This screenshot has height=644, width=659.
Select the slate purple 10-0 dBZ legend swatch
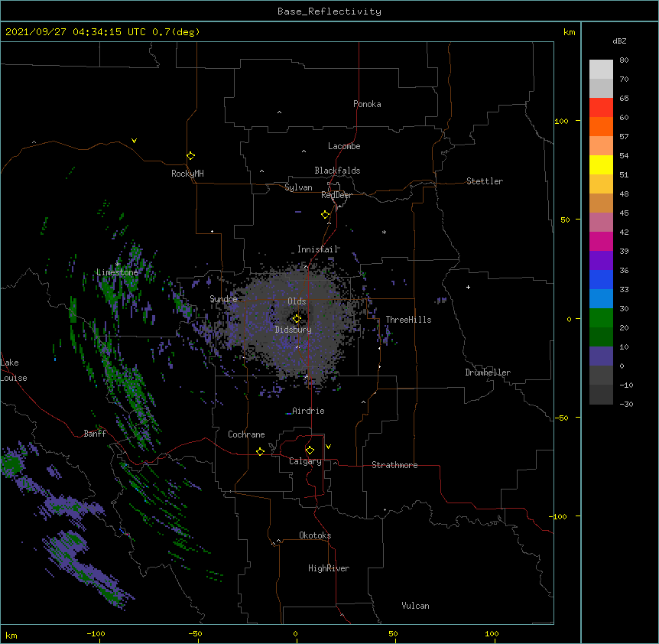click(601, 356)
